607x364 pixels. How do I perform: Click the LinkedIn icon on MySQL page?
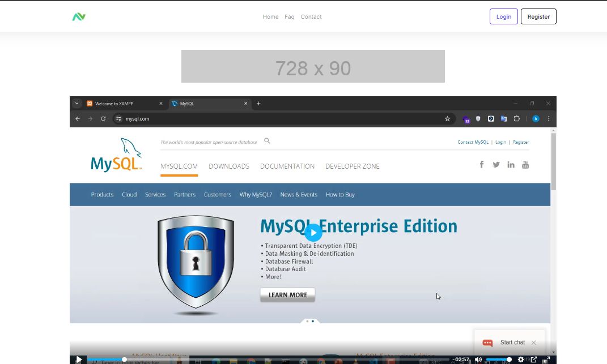pyautogui.click(x=511, y=165)
